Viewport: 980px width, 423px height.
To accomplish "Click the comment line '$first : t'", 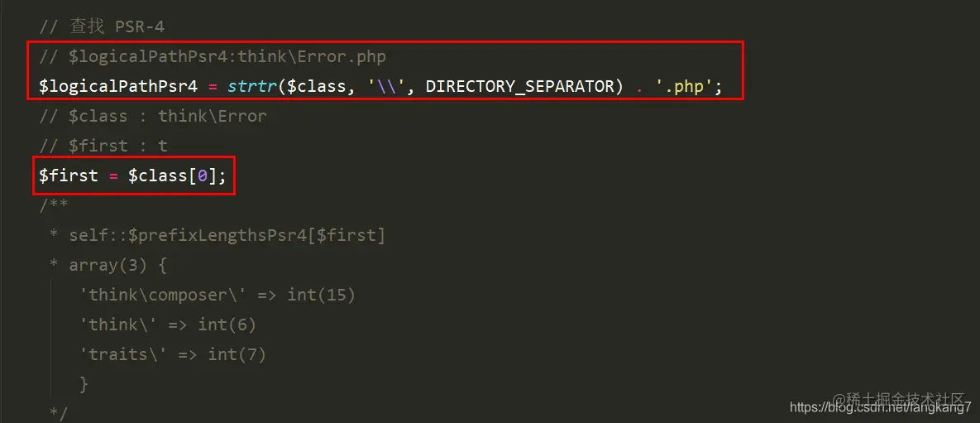I will [x=103, y=146].
